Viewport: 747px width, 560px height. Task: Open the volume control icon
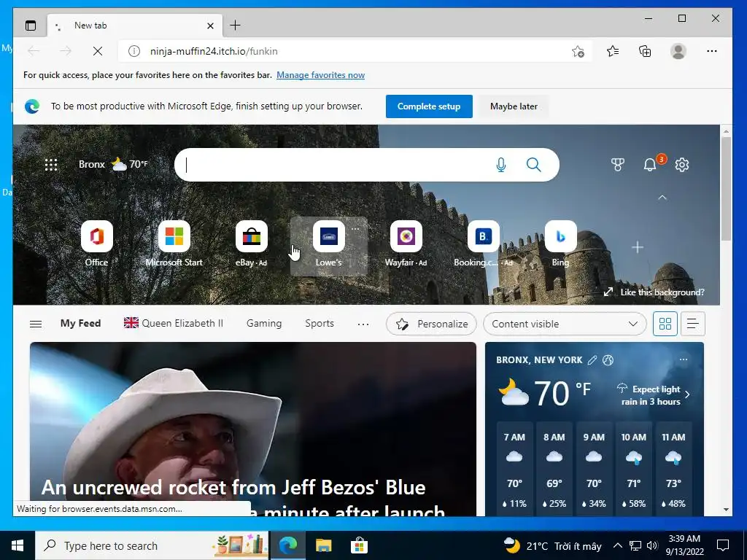click(x=652, y=545)
